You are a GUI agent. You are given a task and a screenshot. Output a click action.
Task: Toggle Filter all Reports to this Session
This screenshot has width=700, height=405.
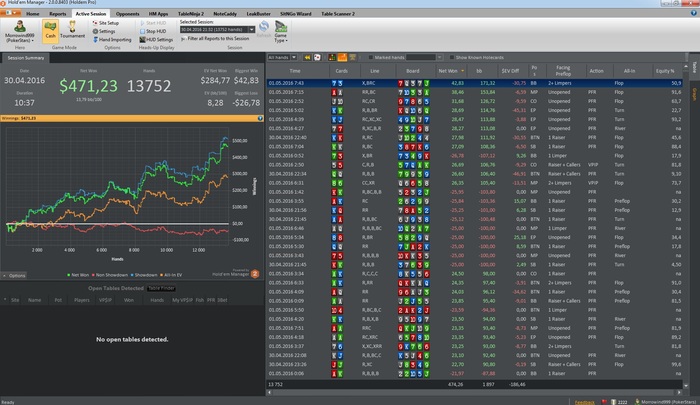215,39
